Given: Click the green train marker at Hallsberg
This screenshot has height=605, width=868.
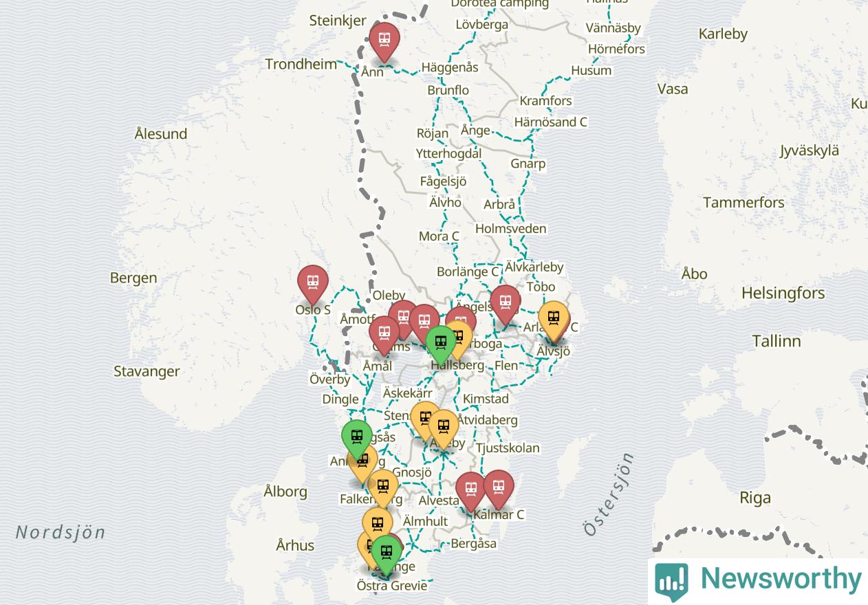Looking at the screenshot, I should coord(441,344).
